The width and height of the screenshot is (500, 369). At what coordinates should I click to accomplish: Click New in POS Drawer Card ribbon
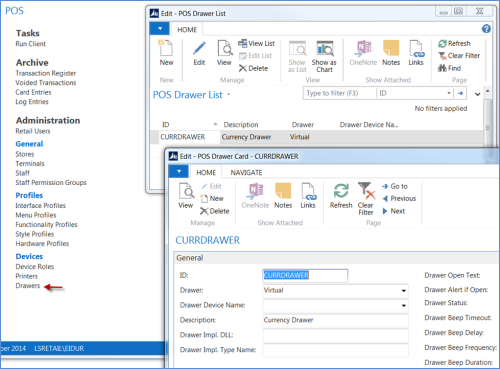[212, 198]
